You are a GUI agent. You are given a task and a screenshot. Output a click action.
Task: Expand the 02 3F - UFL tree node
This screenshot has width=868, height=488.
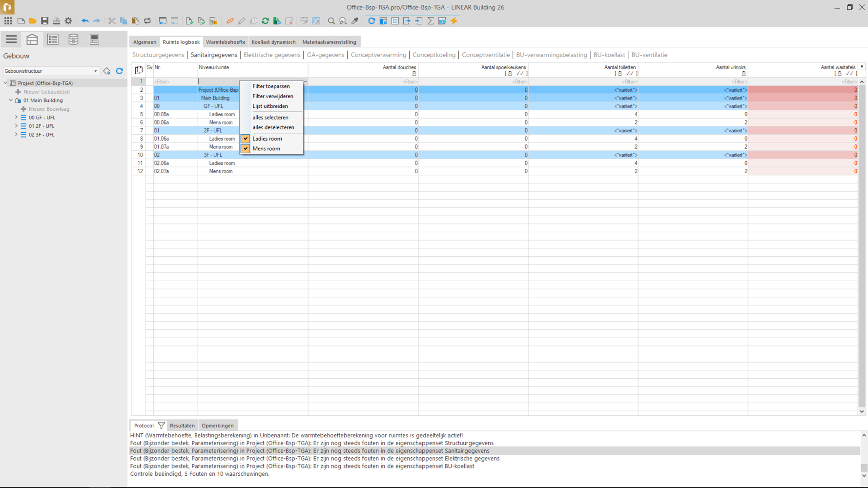pos(16,135)
